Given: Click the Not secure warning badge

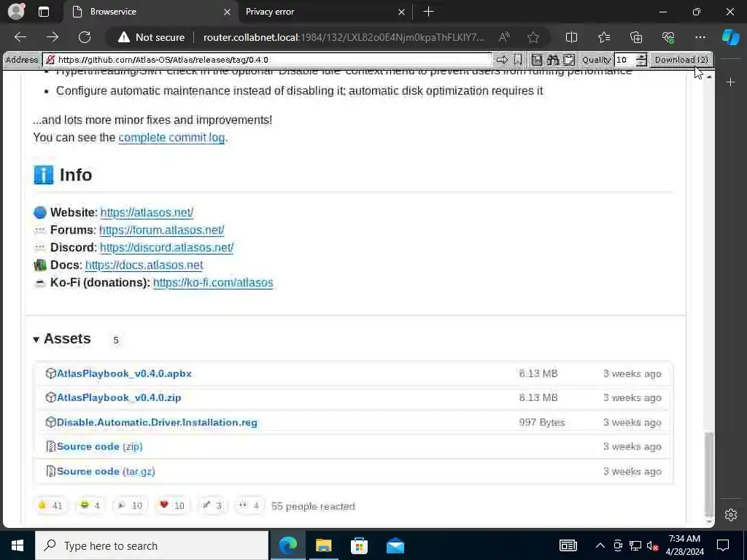Looking at the screenshot, I should (152, 37).
